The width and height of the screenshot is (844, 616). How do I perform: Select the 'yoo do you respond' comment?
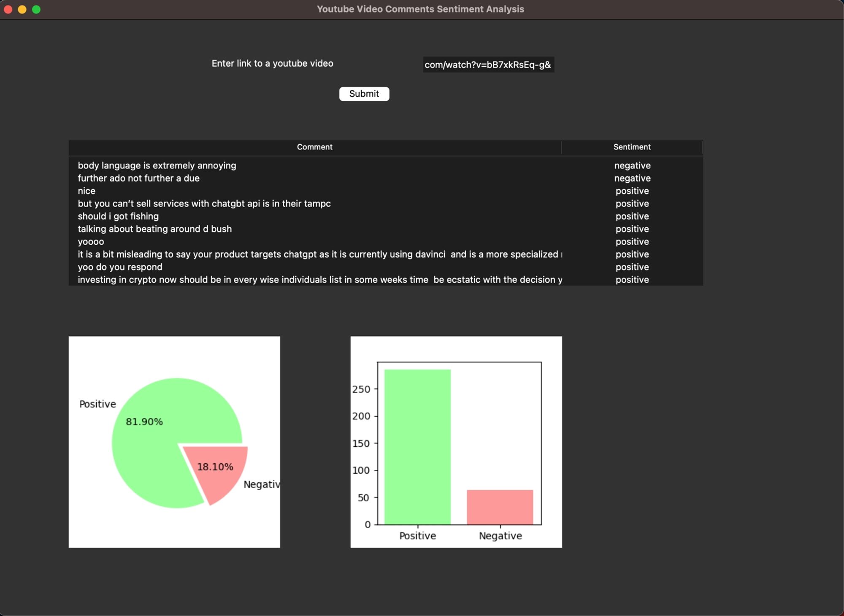click(120, 267)
